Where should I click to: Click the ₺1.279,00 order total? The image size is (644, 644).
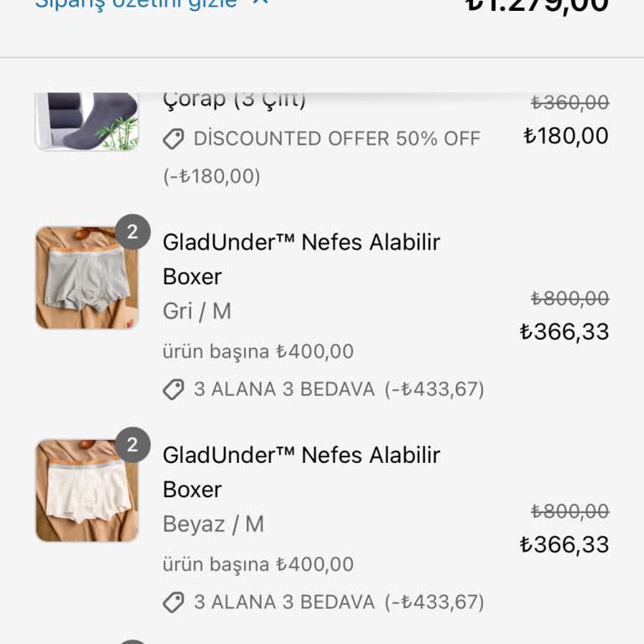(x=537, y=5)
